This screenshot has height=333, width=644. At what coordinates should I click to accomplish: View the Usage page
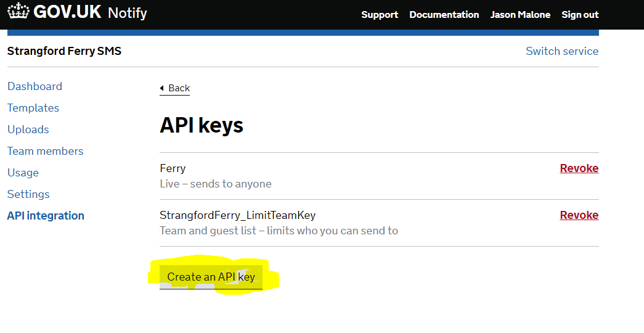point(23,173)
